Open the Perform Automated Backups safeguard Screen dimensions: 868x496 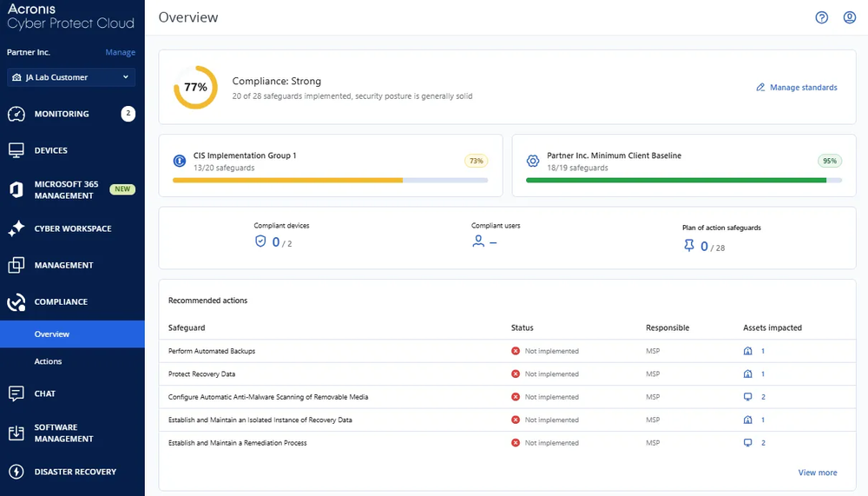212,351
